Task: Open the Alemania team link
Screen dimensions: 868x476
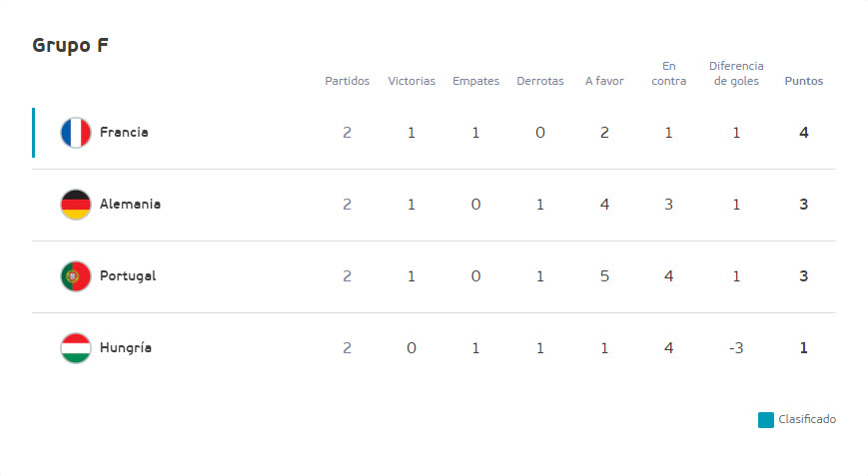Action: [x=130, y=204]
